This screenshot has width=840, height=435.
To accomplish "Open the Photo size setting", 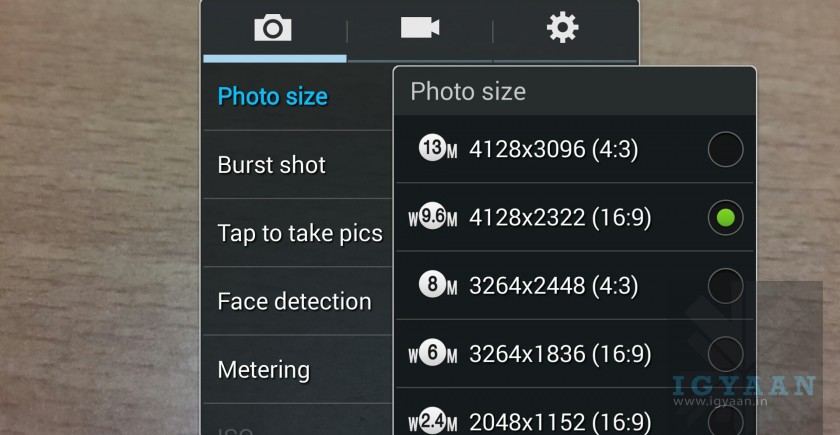I will point(273,97).
